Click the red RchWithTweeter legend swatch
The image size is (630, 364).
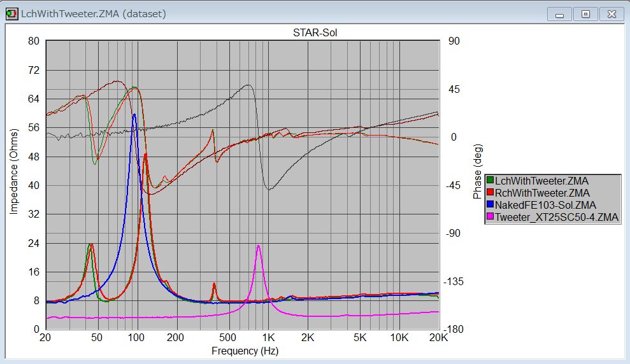490,193
